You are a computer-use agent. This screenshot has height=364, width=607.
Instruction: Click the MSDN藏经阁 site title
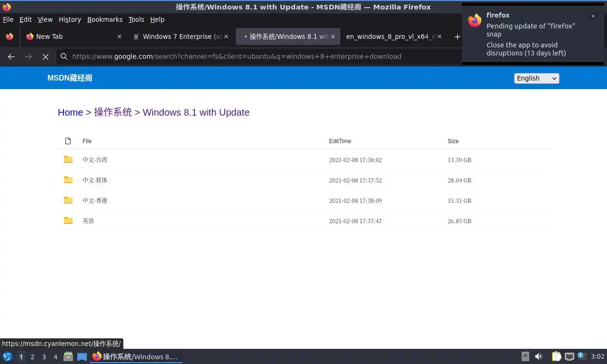coord(70,78)
